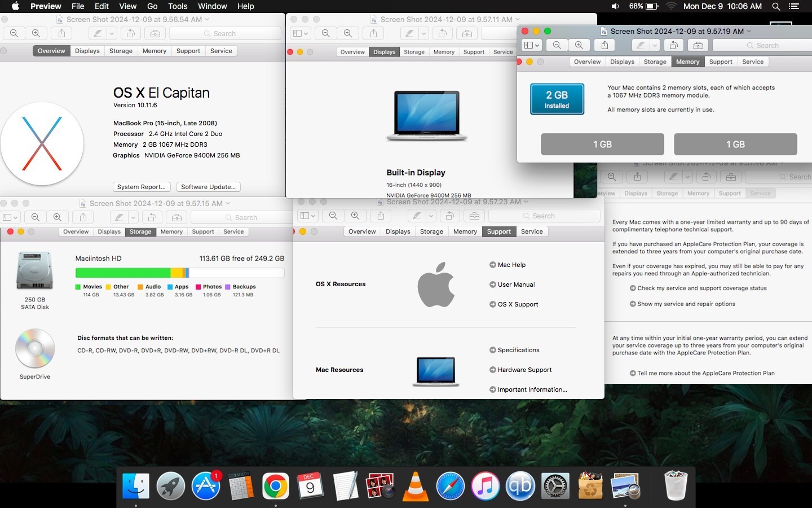Open highlight options arrow in 9.57.23 AM window

431,216
